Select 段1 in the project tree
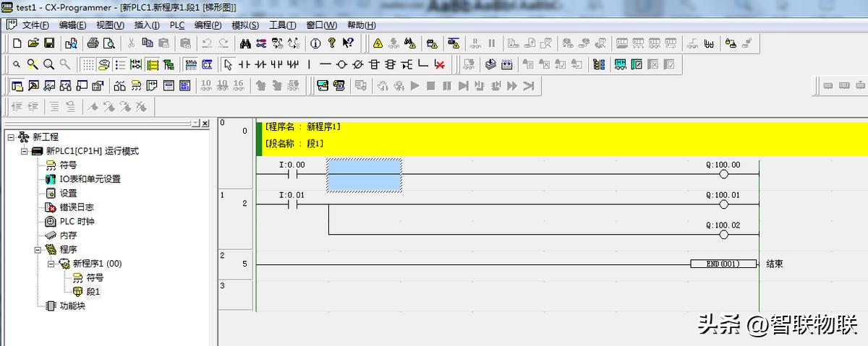Screen dimensions: 868x346 [93, 292]
